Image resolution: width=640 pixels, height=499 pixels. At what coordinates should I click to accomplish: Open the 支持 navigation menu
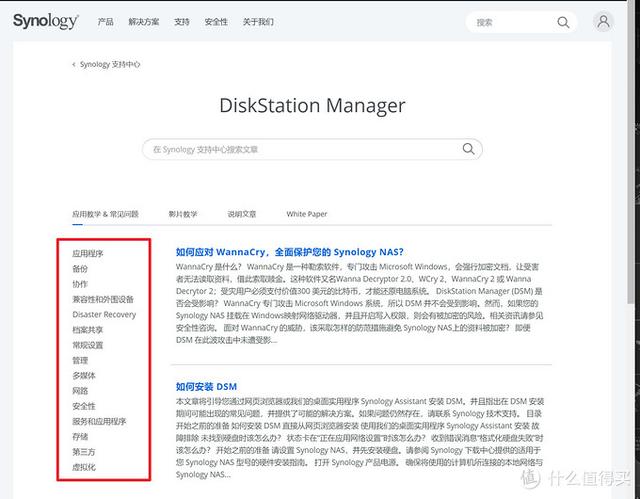[182, 22]
